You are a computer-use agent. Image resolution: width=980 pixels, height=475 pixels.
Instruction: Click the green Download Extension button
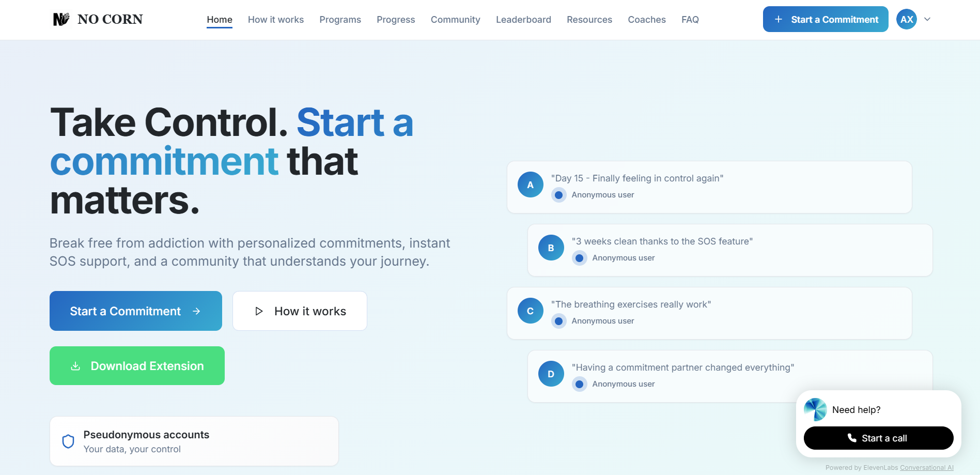tap(137, 366)
